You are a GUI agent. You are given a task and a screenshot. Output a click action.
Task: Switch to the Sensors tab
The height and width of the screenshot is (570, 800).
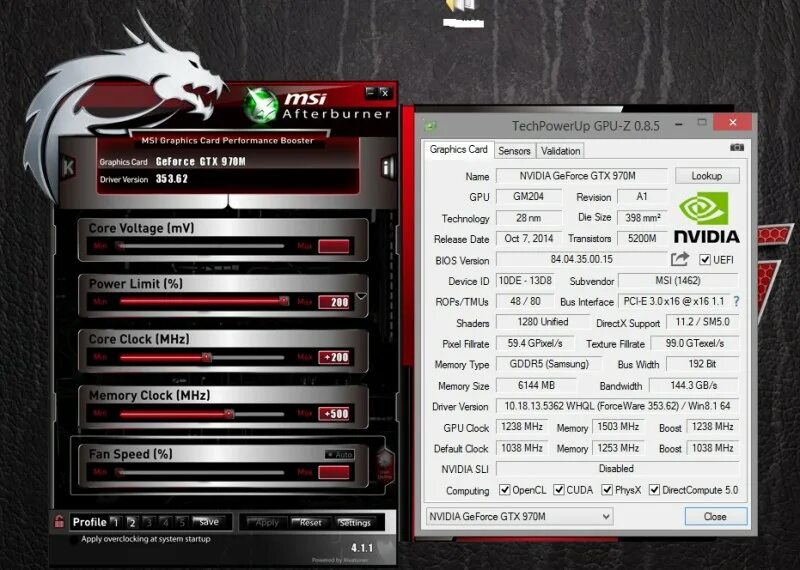tap(514, 151)
